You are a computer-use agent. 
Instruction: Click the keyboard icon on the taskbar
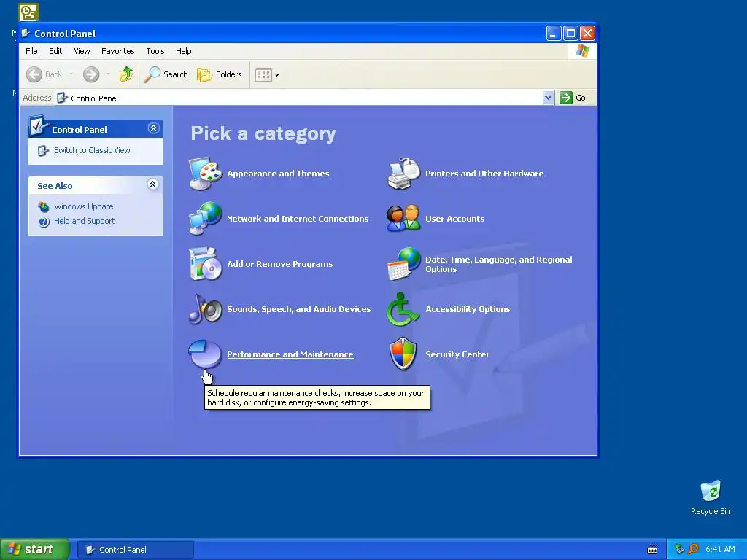point(652,550)
